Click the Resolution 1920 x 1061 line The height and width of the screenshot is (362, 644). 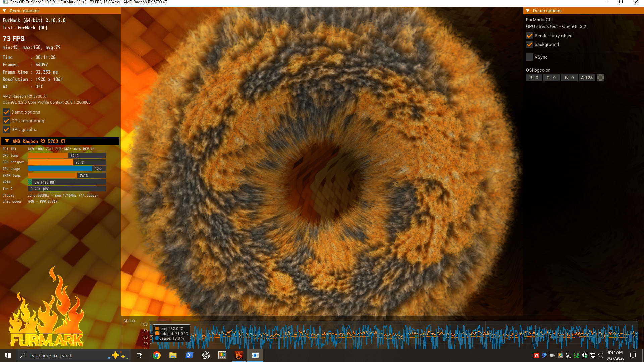33,79
